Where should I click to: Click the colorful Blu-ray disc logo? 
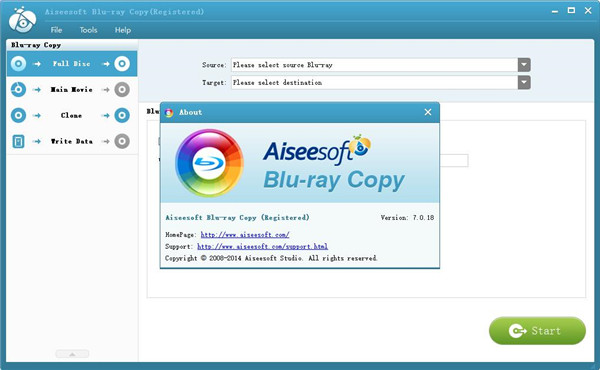coord(209,163)
